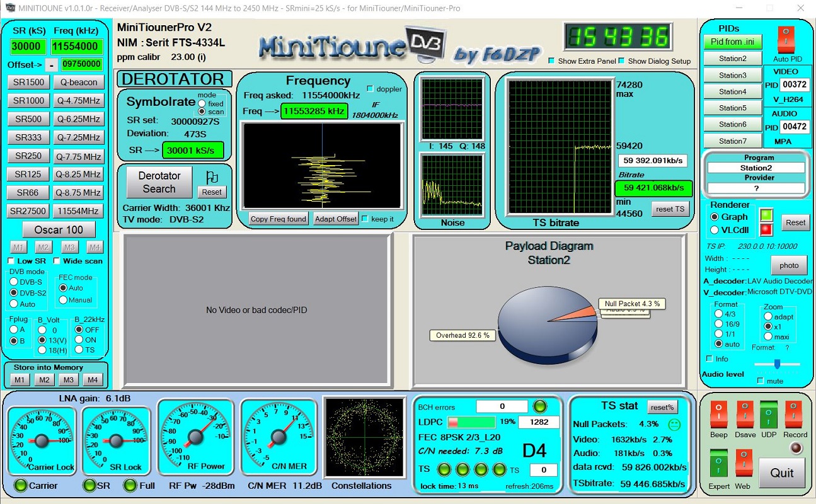The height and width of the screenshot is (504, 816).
Task: Toggle the Auto PID red switch
Action: point(786,40)
